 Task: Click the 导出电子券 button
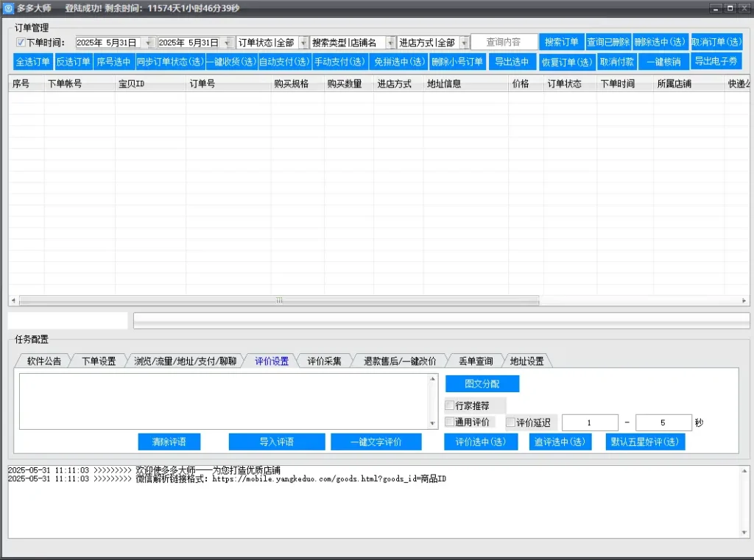coord(716,62)
